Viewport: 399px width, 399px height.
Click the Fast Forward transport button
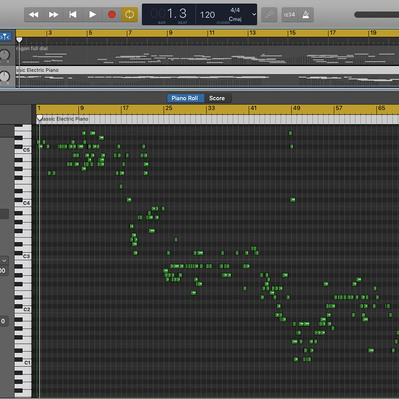tap(53, 15)
